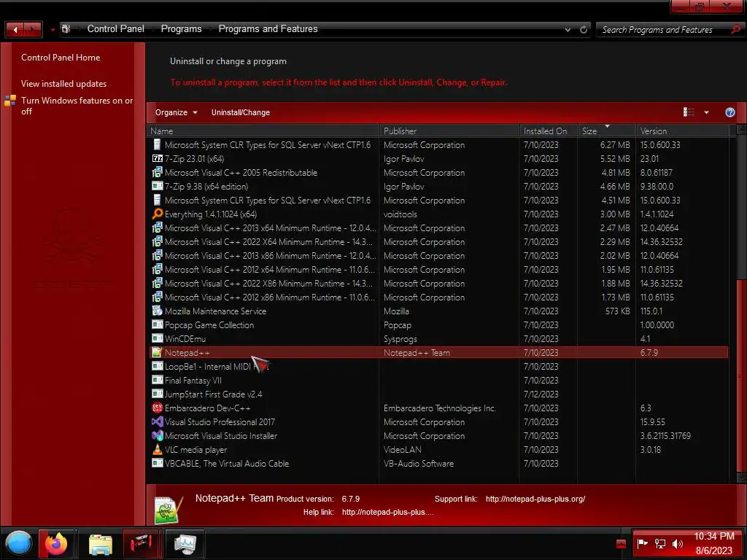Refresh the Programs and Features list

pos(584,29)
